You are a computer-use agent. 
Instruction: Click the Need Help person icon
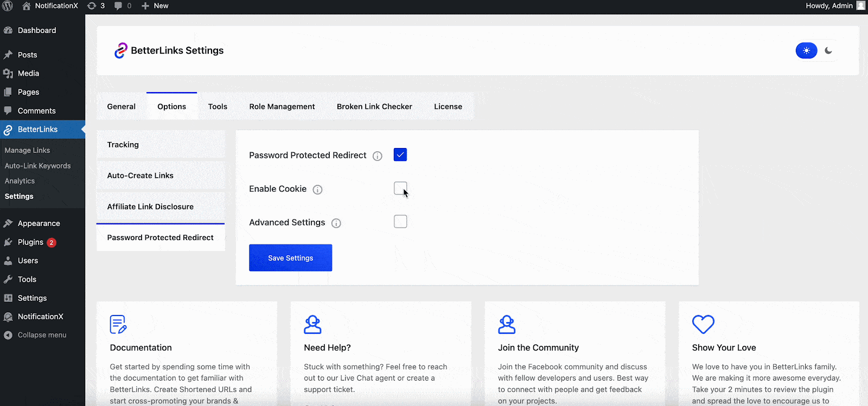[x=312, y=324]
